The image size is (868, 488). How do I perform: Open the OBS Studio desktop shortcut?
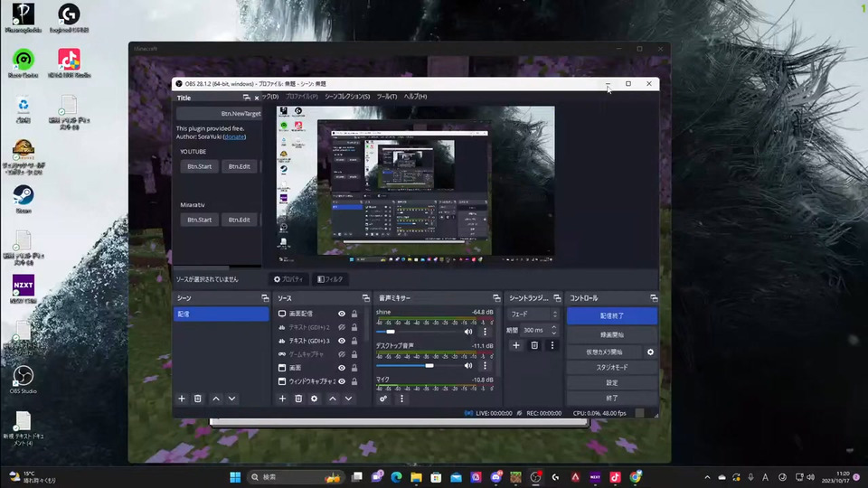point(23,380)
